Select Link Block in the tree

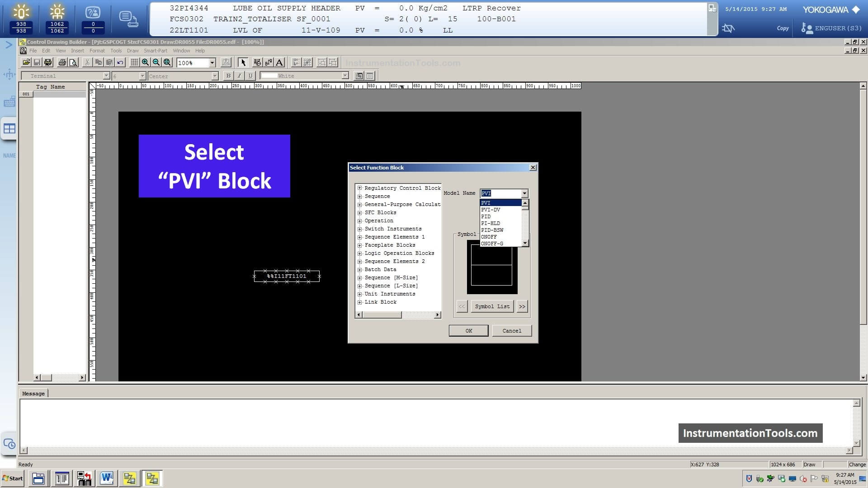(x=380, y=302)
